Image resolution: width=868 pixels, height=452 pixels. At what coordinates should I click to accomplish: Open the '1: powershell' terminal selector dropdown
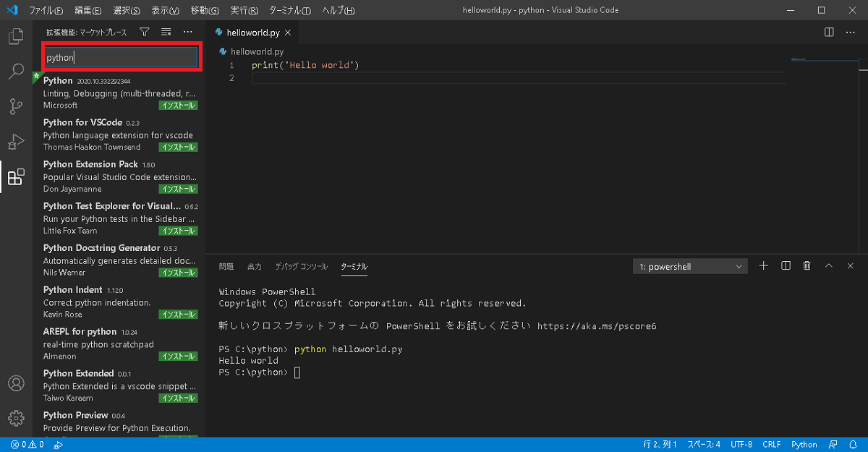point(689,265)
